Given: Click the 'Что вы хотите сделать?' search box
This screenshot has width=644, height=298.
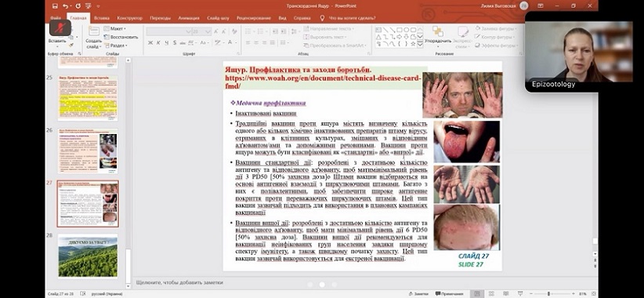Looking at the screenshot, I should coord(352,18).
